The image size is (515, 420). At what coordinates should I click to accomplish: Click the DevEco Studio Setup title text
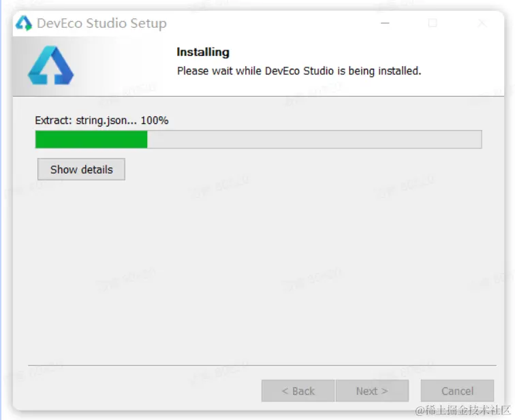[x=102, y=23]
